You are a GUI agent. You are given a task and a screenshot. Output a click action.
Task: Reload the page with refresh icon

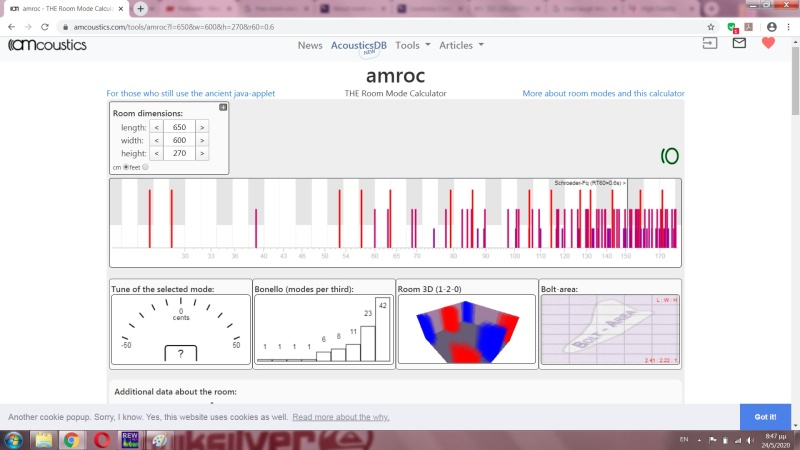[x=45, y=27]
